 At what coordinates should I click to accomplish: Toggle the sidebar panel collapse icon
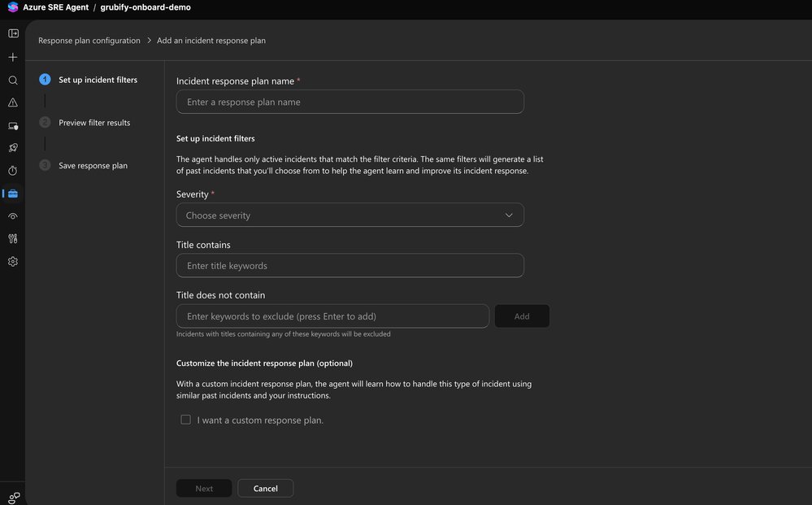pos(12,33)
